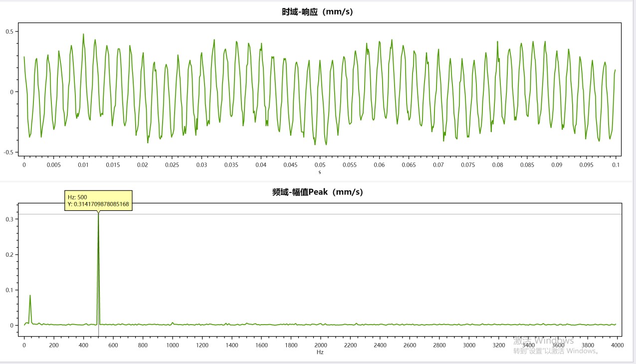Click the 0.3 label on spectrum Y axis
Screen dimensions: 636x364
coord(9,219)
